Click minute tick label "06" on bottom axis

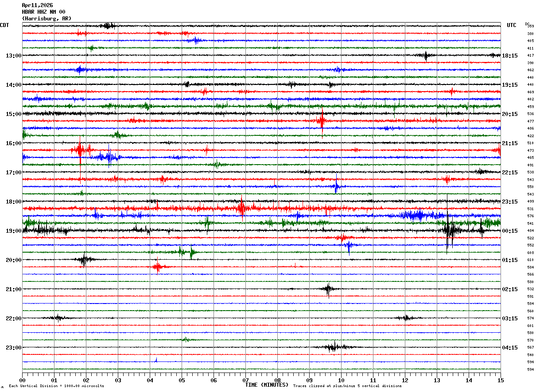[x=214, y=380]
